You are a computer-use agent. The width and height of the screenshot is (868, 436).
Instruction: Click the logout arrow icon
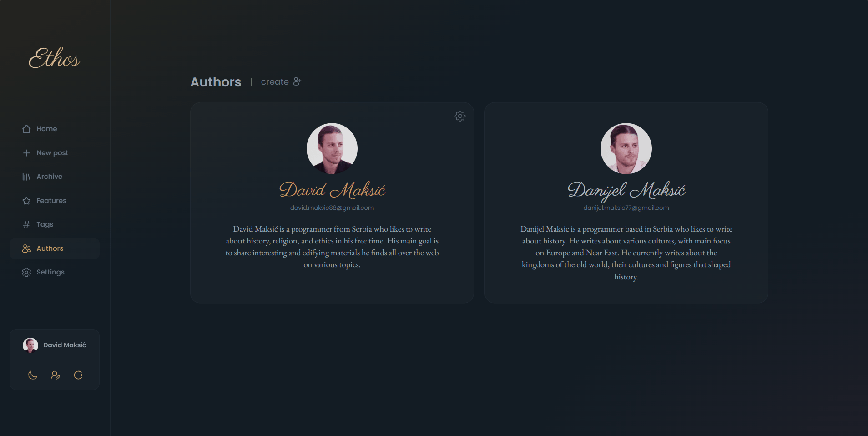click(x=78, y=375)
